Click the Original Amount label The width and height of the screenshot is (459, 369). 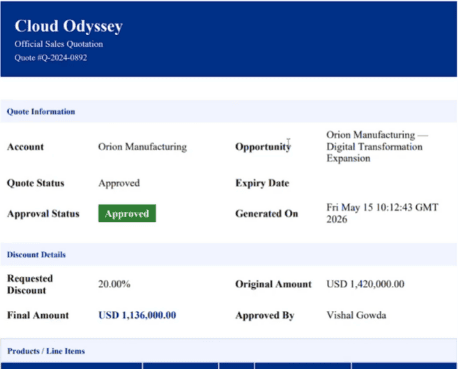273,284
